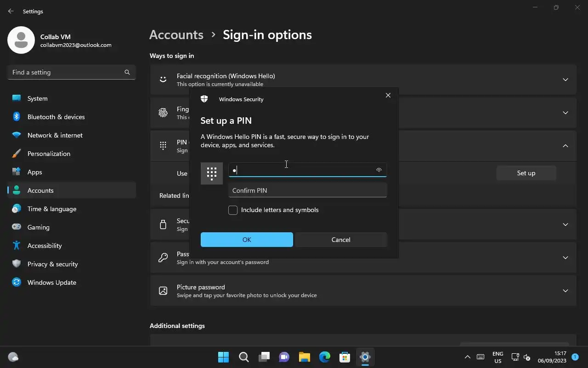Image resolution: width=588 pixels, height=368 pixels.
Task: Open the Windows Start menu
Action: click(x=224, y=357)
